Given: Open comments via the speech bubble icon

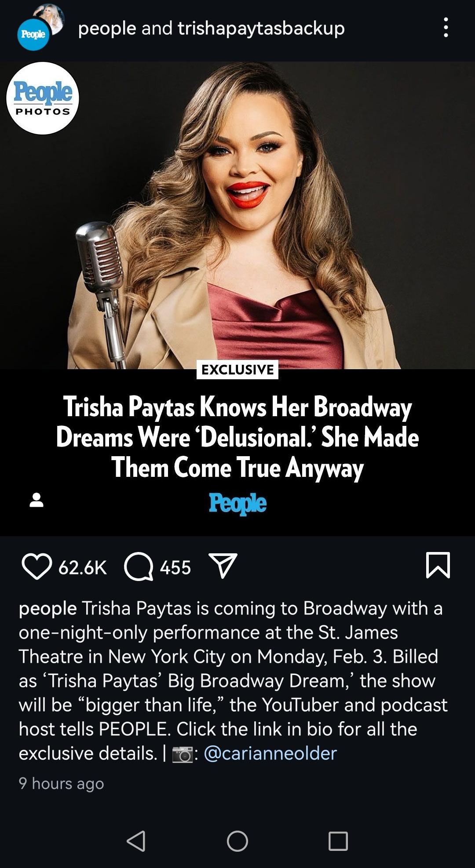Looking at the screenshot, I should tap(139, 567).
